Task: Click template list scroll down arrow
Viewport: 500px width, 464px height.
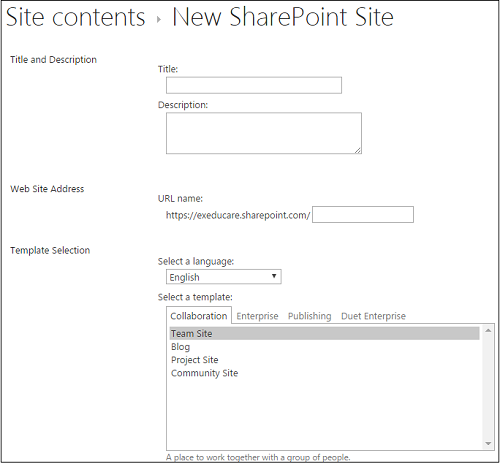Action: pos(488,443)
